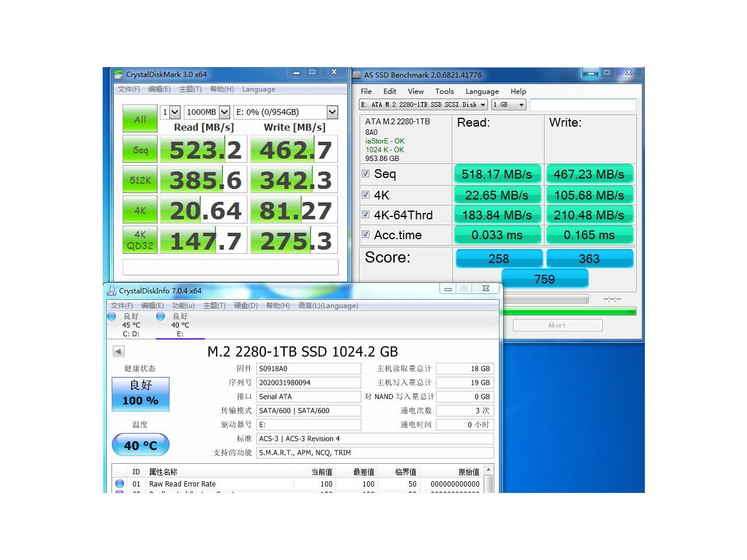Image resolution: width=747 pixels, height=560 pixels.
Task: Click the previous disk arrow in CrystalDiskInfo
Action: 118,351
